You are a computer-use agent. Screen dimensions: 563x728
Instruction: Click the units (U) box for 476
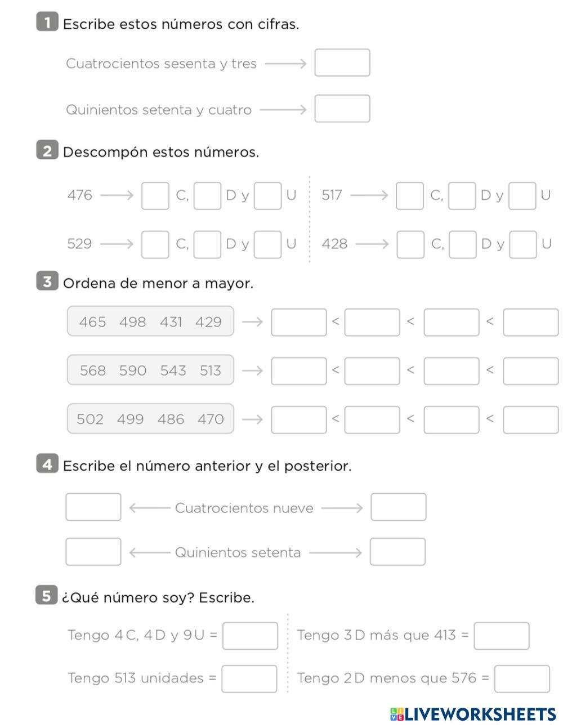(x=267, y=195)
